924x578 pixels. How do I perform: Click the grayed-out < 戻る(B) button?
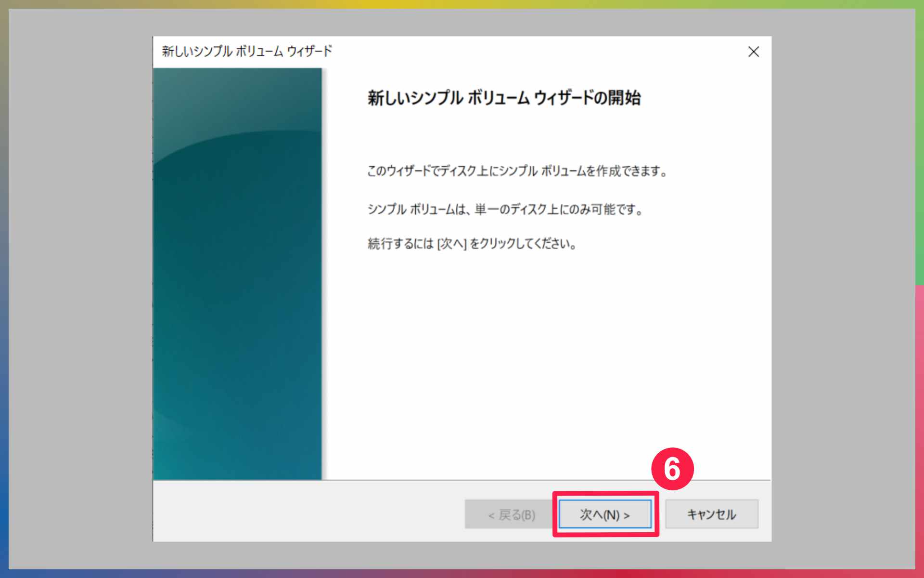511,514
